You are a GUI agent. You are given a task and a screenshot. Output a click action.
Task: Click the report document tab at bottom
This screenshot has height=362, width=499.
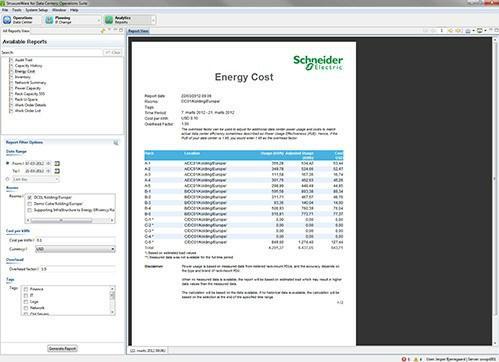click(x=148, y=350)
